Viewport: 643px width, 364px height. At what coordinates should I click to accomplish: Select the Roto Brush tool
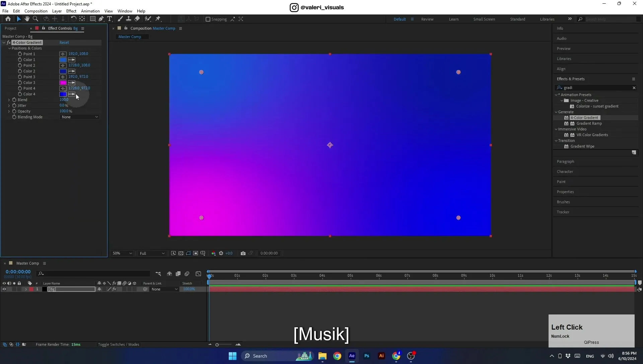148,19
